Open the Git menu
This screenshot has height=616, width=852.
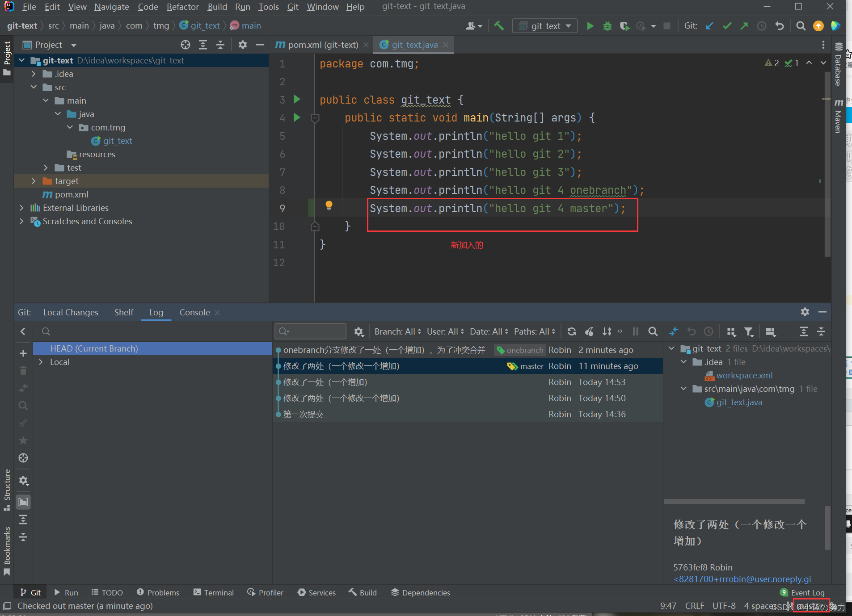[293, 7]
